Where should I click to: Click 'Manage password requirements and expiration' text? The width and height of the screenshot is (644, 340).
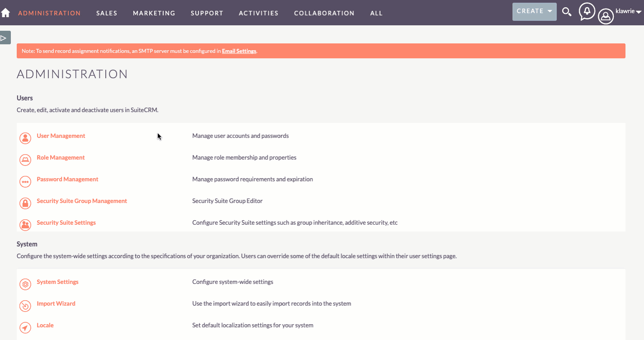click(253, 179)
